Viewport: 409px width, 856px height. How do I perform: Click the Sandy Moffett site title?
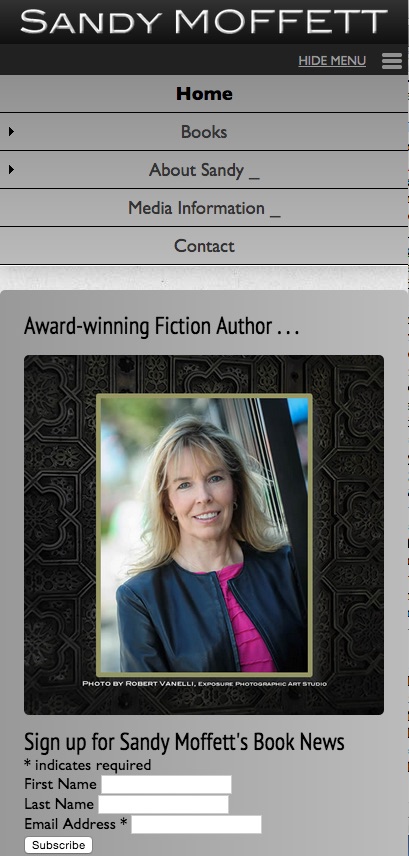204,21
